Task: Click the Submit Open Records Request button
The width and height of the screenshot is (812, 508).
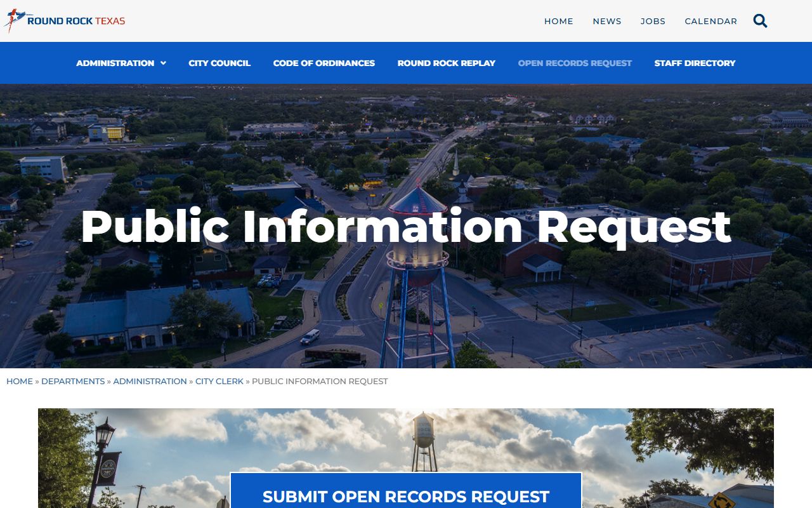Action: pyautogui.click(x=406, y=490)
